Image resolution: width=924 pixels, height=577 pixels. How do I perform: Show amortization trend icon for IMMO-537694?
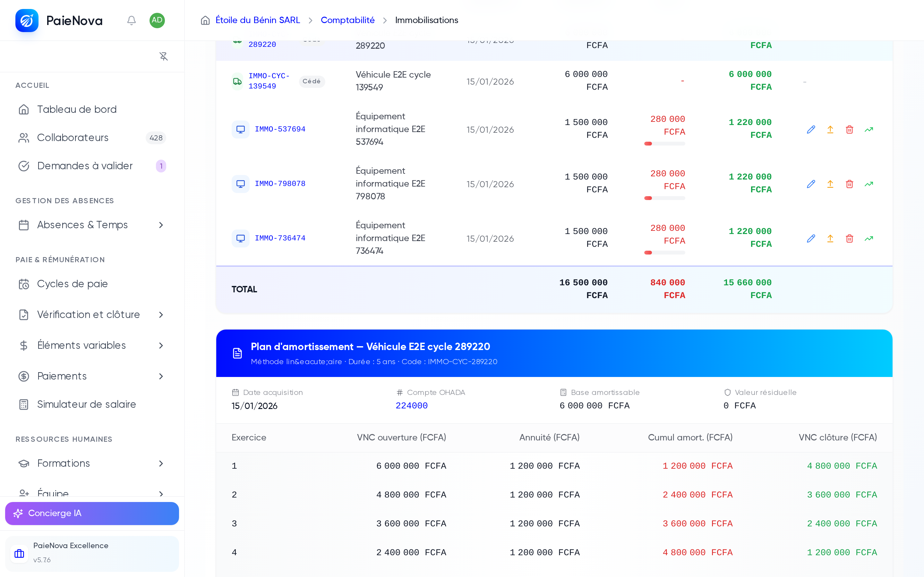868,130
